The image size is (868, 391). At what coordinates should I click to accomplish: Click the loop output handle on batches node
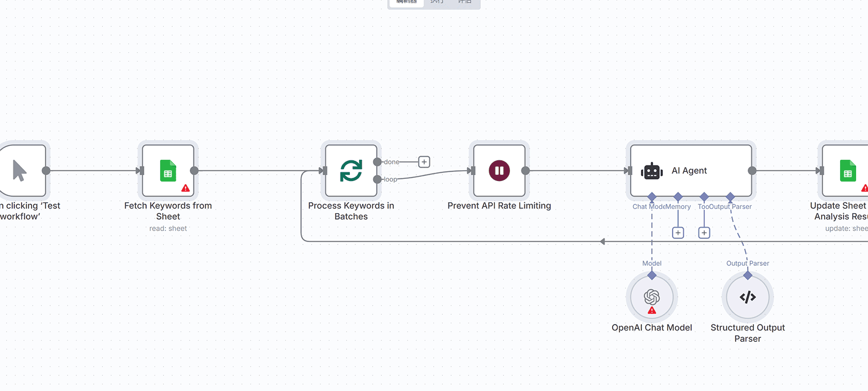click(377, 179)
